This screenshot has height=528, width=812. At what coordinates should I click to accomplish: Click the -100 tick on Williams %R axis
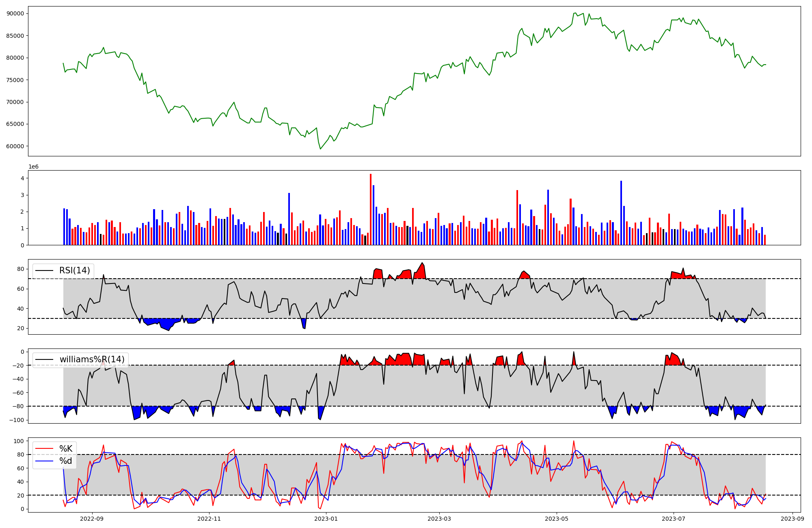17,420
